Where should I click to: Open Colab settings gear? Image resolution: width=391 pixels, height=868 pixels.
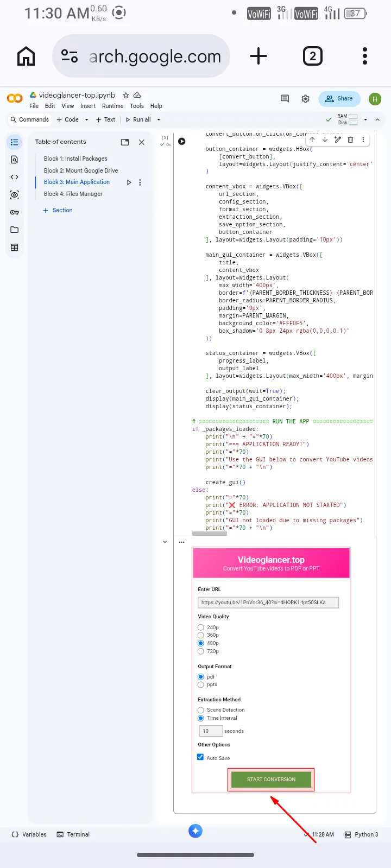(306, 98)
